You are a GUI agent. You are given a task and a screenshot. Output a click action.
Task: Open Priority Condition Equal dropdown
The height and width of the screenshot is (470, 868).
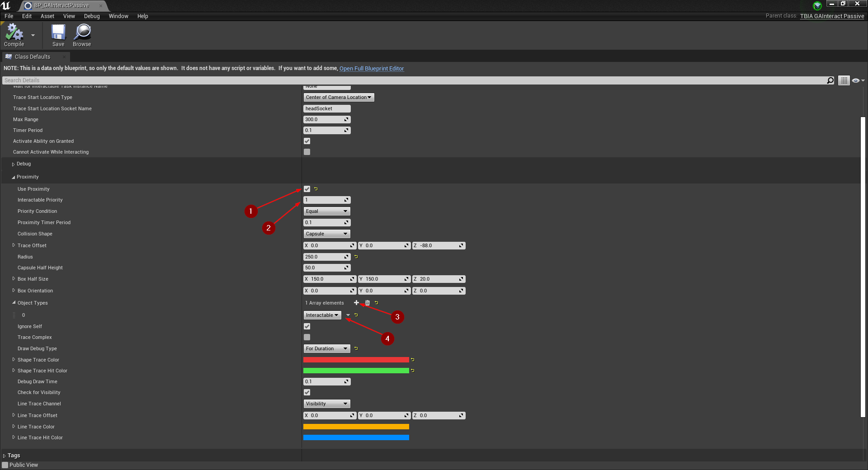(x=327, y=211)
